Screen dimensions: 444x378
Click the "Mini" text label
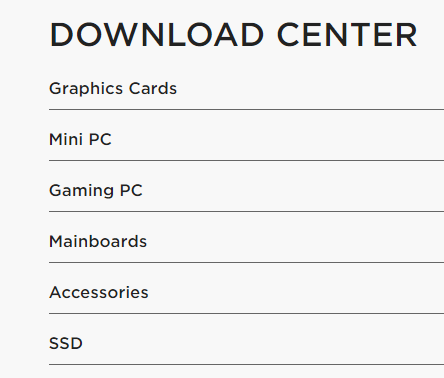click(66, 139)
